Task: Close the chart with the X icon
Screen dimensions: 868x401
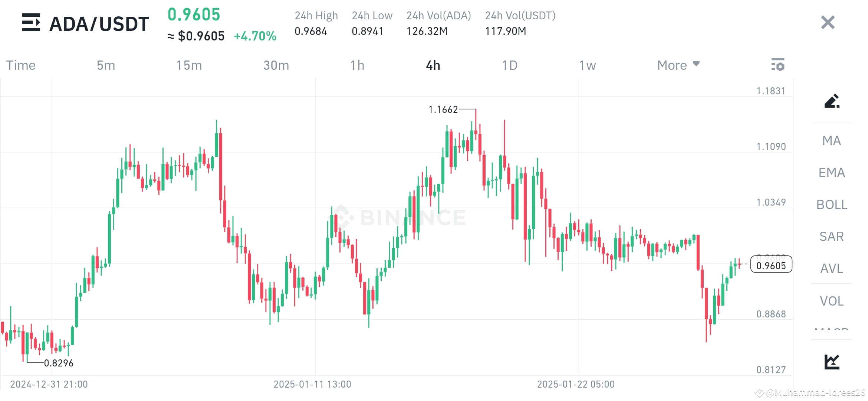Action: (x=827, y=22)
